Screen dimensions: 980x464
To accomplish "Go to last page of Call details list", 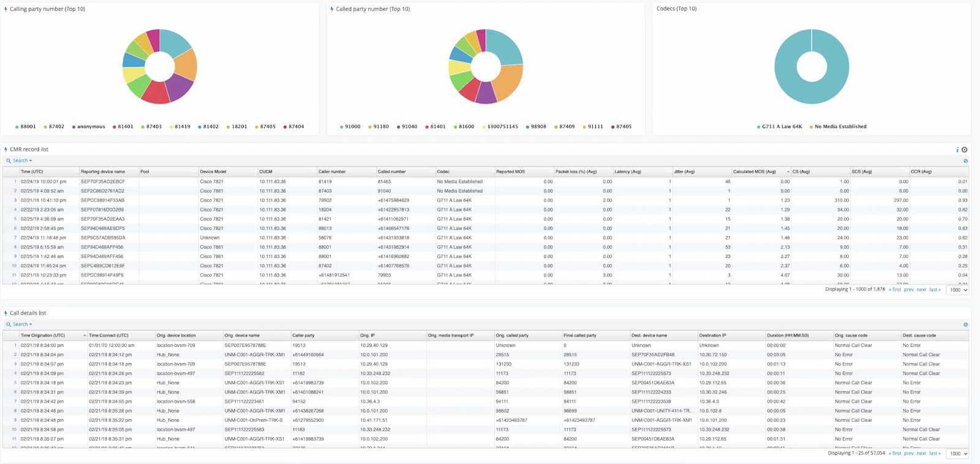I will [935, 453].
